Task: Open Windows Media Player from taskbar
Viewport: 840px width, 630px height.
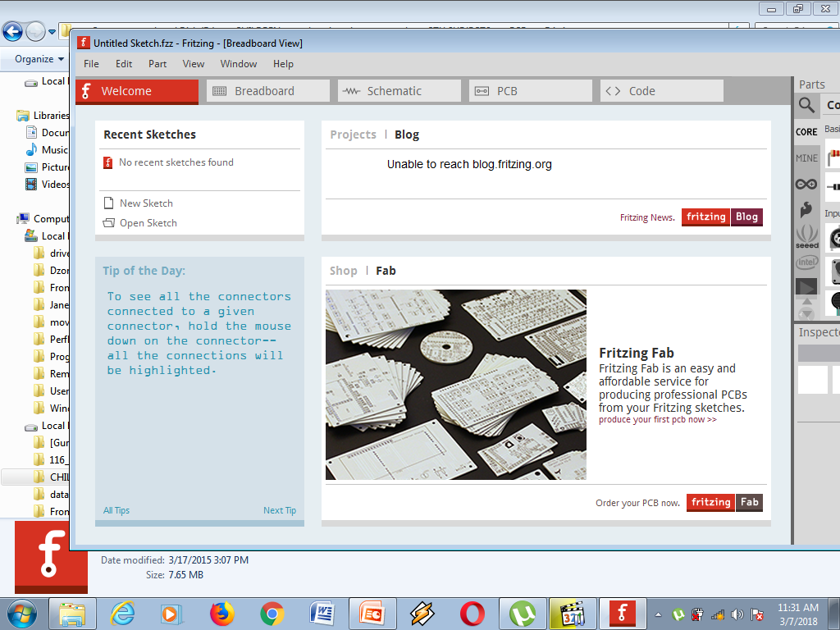Action: 172,614
